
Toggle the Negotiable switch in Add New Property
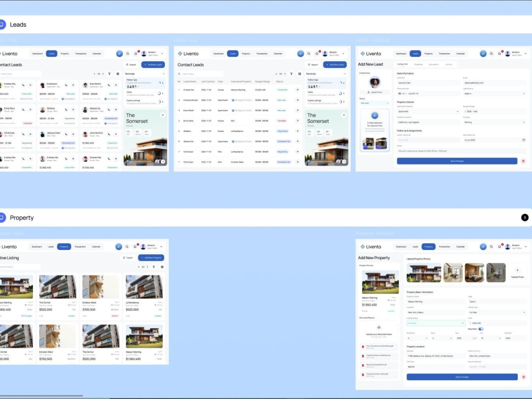pyautogui.click(x=481, y=329)
